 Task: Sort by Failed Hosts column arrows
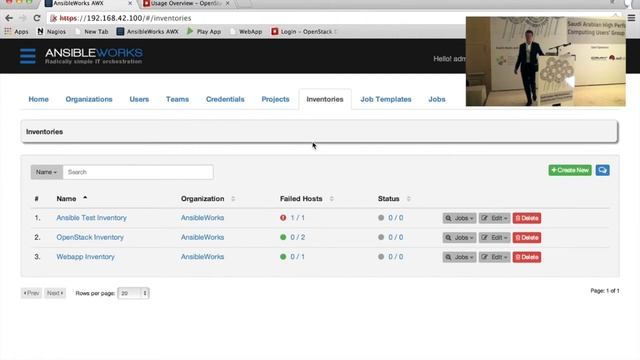(x=331, y=199)
